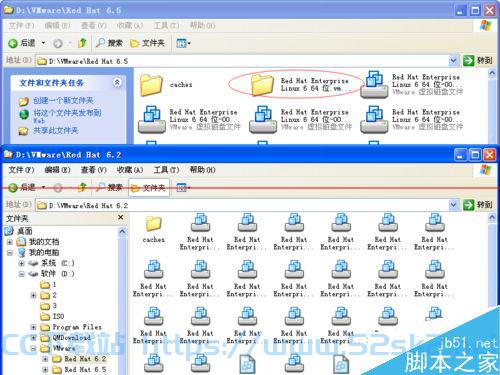The width and height of the screenshot is (500, 375).
Task: Open 工具(T) menu in Red Hat 6.2 window
Action: pos(166,170)
